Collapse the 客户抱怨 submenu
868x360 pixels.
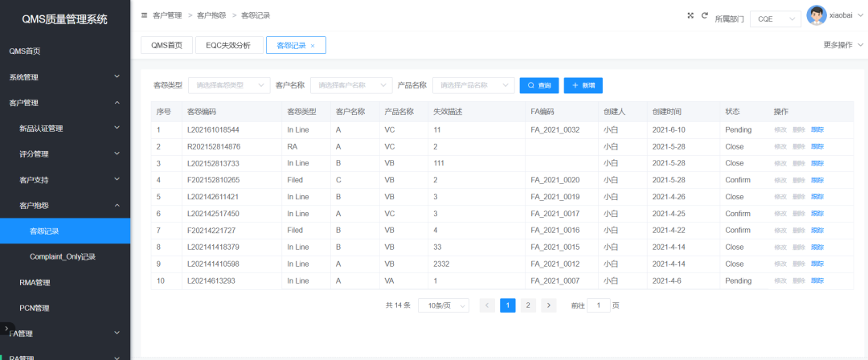coord(65,206)
